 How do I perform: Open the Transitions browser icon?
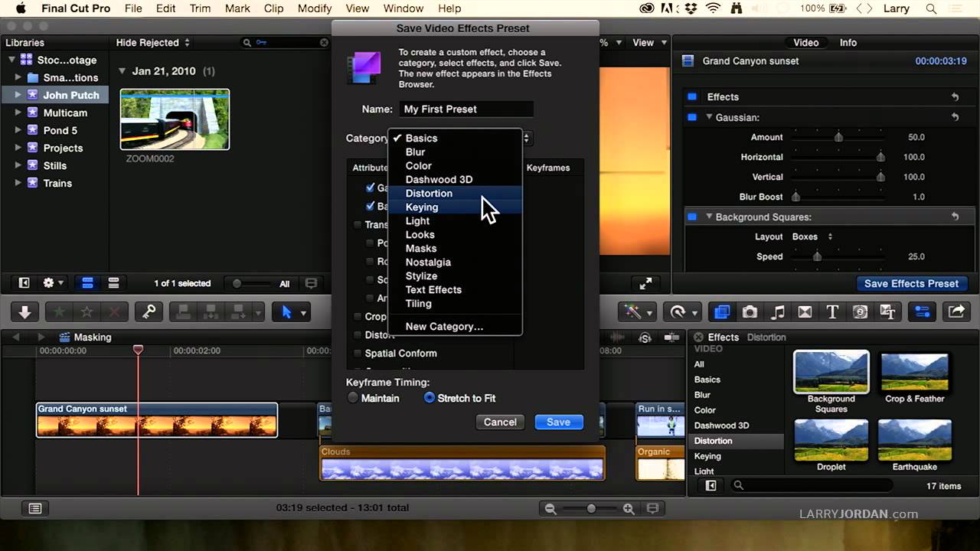pyautogui.click(x=805, y=311)
